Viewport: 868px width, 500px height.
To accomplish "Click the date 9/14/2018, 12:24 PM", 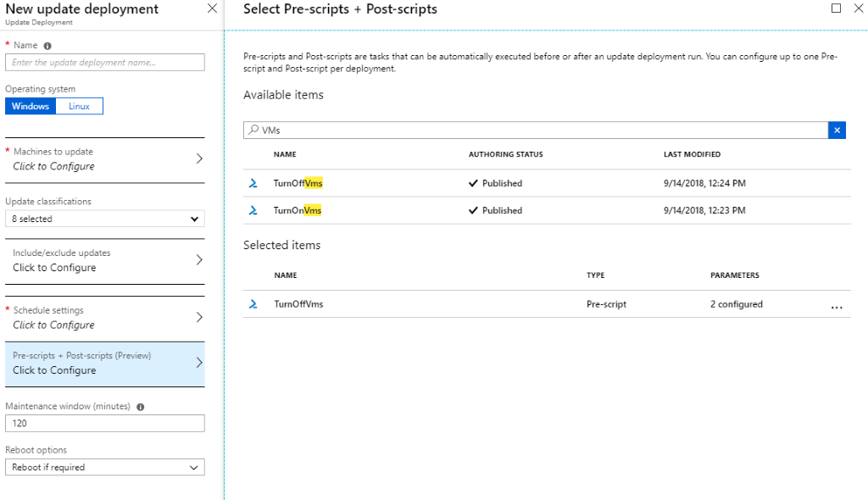I will click(x=704, y=183).
